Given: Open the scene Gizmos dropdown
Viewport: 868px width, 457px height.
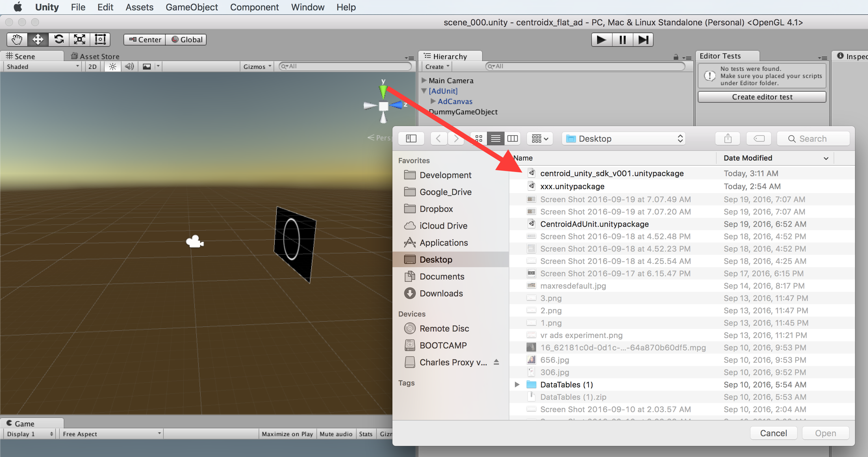Looking at the screenshot, I should pos(257,66).
